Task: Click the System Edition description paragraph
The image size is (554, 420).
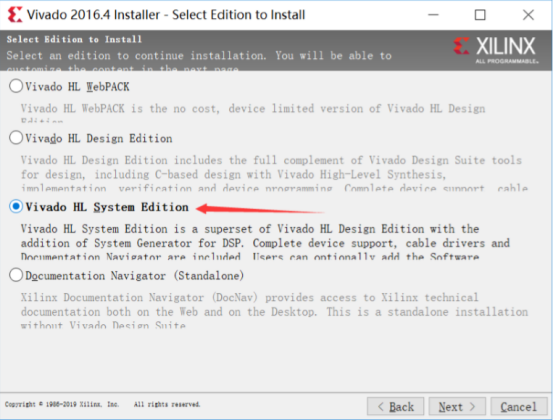Action: (265, 243)
